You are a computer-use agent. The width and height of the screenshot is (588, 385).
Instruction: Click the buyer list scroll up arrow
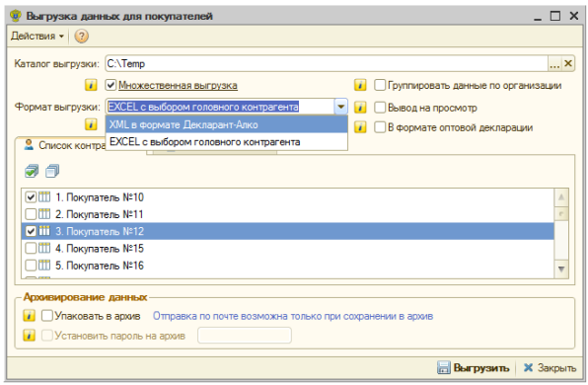tap(561, 197)
